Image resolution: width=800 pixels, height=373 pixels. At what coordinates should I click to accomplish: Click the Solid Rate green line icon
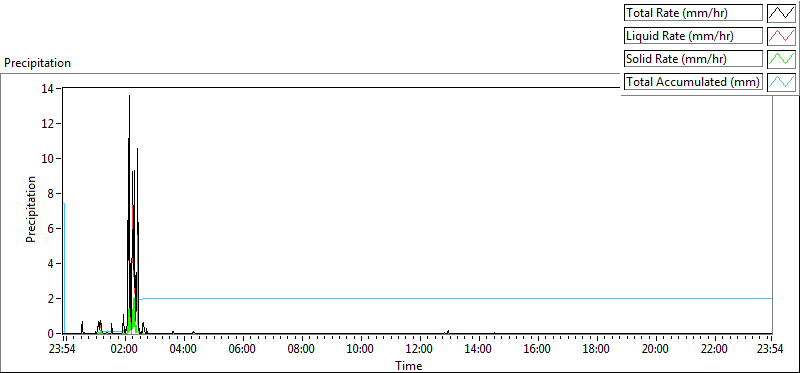[x=781, y=59]
